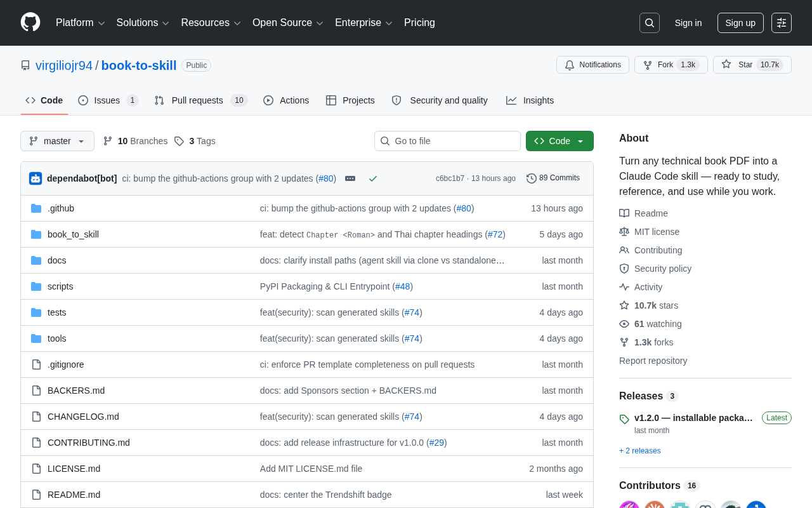The height and width of the screenshot is (508, 812).
Task: Click the Sign in link
Action: pyautogui.click(x=688, y=23)
